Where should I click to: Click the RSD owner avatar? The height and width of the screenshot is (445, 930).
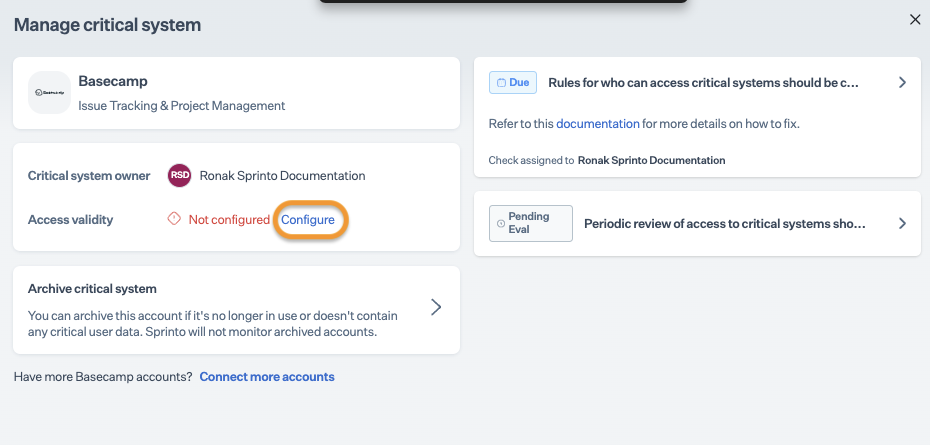click(x=179, y=176)
